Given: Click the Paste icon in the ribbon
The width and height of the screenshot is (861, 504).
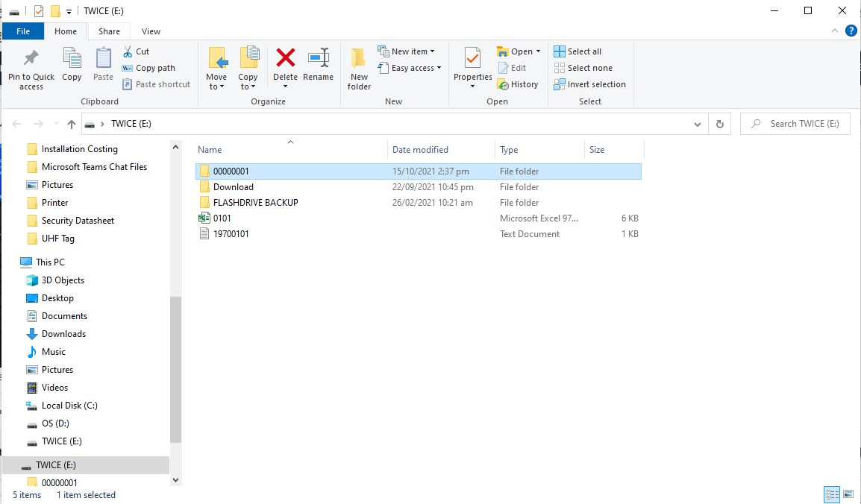Looking at the screenshot, I should click(103, 58).
